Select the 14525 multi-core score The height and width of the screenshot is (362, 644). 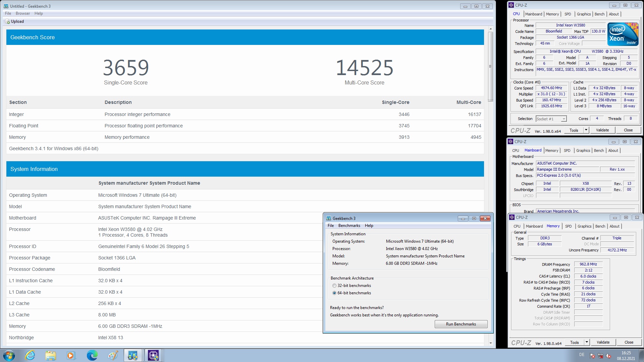point(365,68)
